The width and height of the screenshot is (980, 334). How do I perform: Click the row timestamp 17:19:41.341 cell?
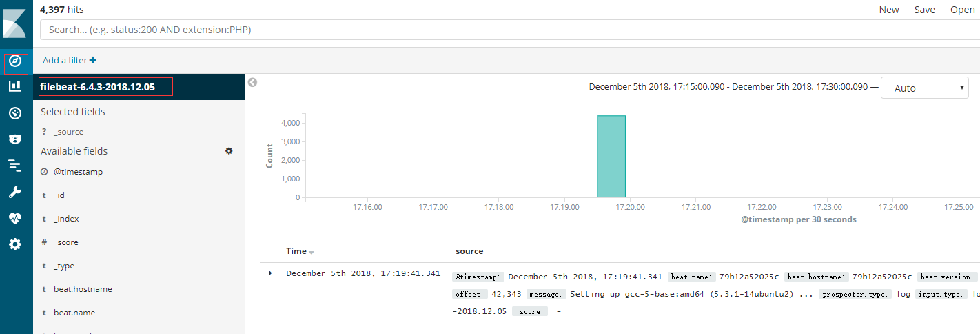point(363,273)
